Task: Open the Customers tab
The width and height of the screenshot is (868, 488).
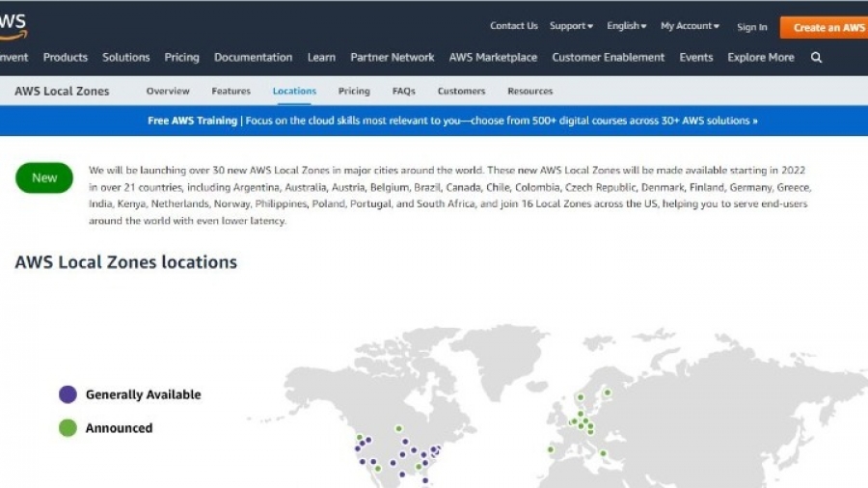Action: coord(461,92)
